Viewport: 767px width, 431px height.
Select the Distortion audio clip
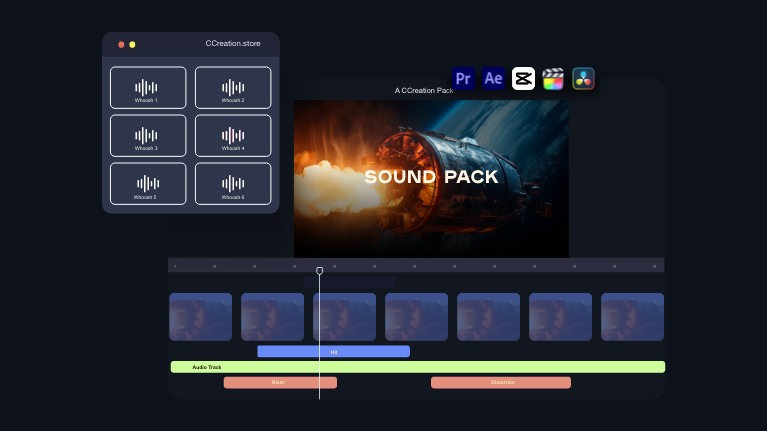click(x=501, y=382)
